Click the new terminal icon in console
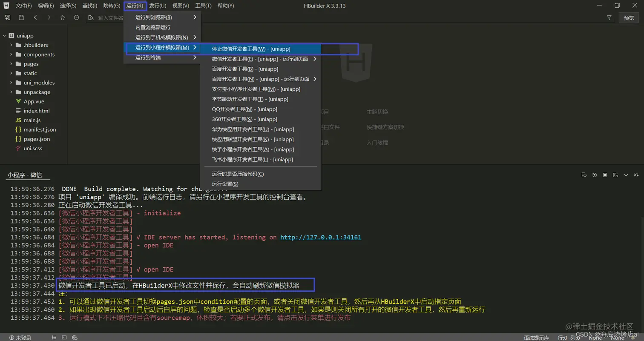644x341 pixels. [x=615, y=175]
